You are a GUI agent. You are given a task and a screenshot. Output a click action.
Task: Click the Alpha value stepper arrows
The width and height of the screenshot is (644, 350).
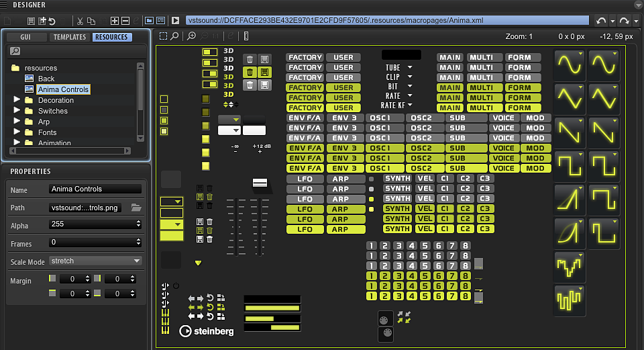tap(138, 224)
